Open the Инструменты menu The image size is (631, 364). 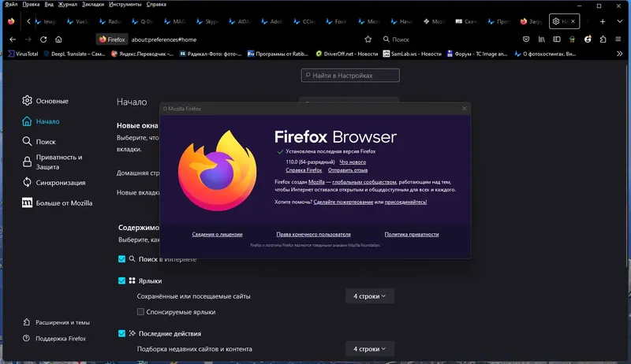125,5
